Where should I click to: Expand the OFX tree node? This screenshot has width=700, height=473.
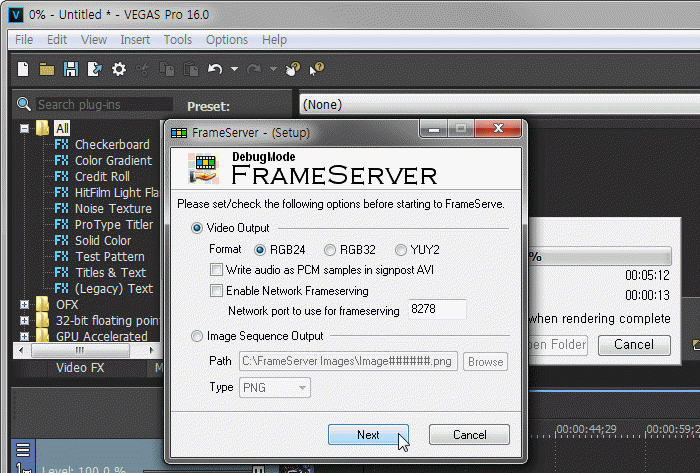(25, 305)
